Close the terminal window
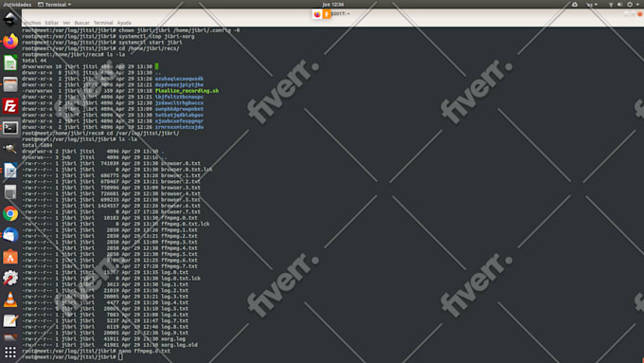 tap(639, 14)
